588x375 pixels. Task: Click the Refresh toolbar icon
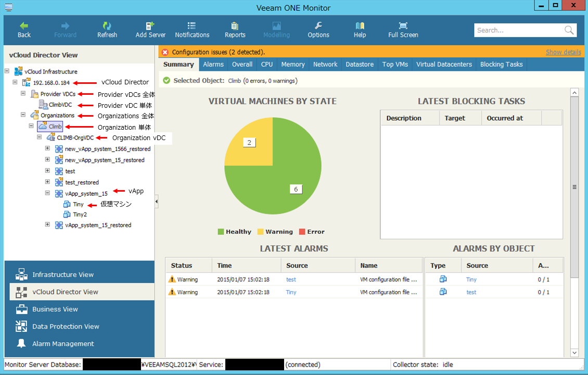click(107, 26)
